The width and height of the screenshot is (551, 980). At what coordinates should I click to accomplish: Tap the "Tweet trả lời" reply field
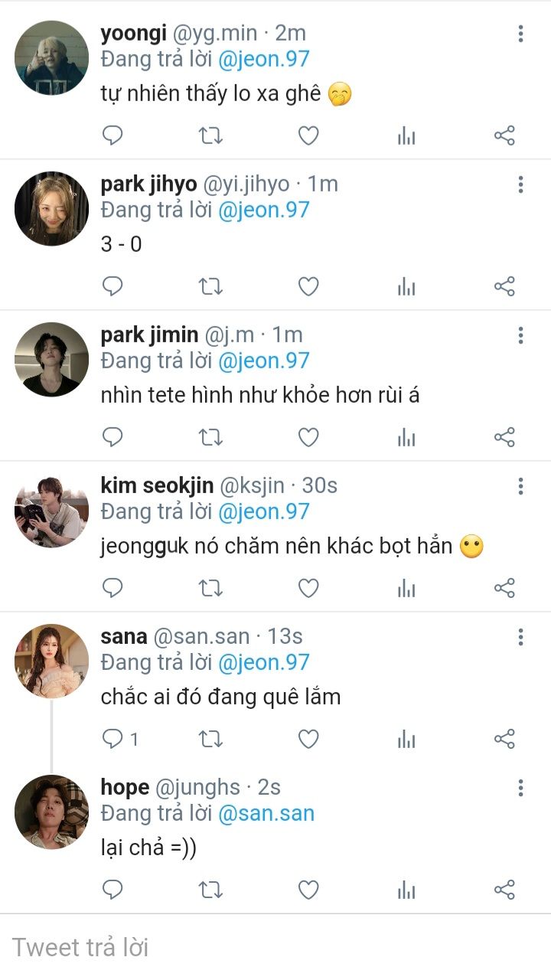[275, 947]
